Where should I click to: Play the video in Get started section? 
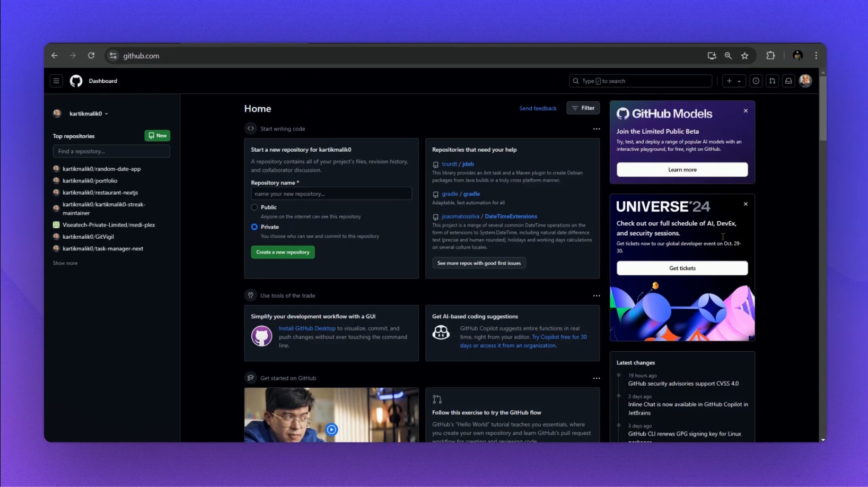331,429
